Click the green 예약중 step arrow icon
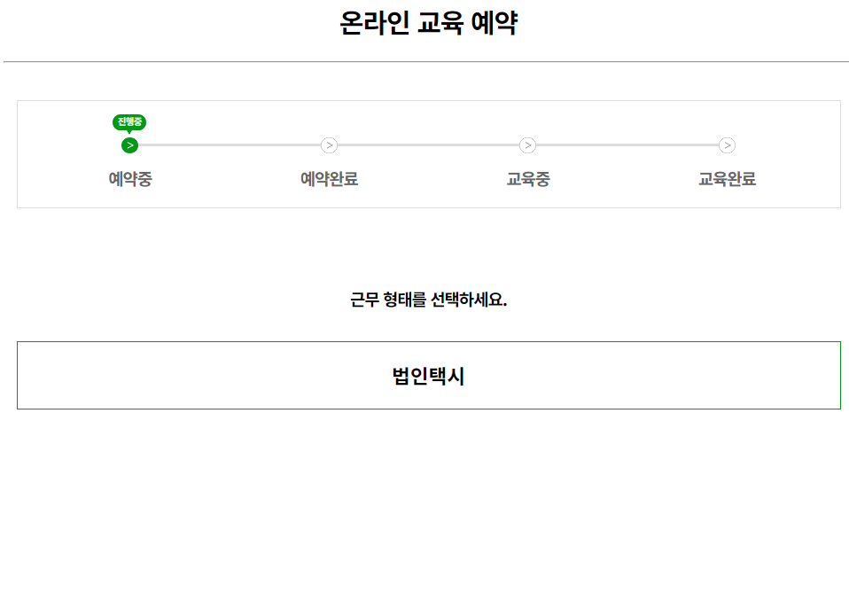 click(129, 145)
